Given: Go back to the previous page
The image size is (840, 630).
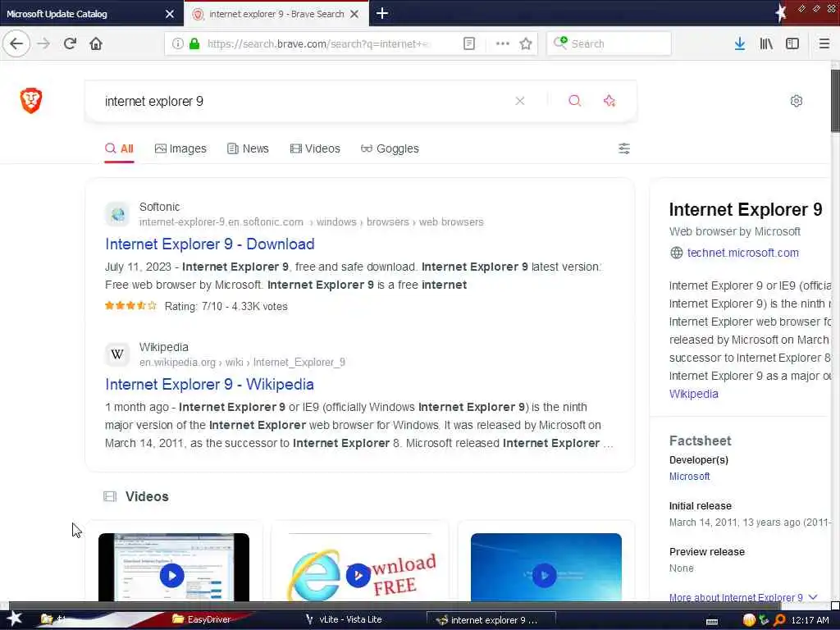Looking at the screenshot, I should [x=16, y=43].
